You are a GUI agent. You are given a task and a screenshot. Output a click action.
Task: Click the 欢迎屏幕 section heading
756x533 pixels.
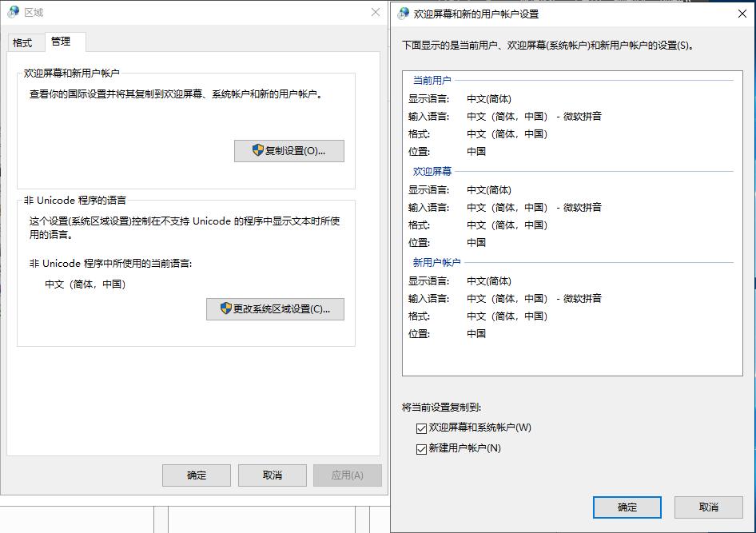432,171
